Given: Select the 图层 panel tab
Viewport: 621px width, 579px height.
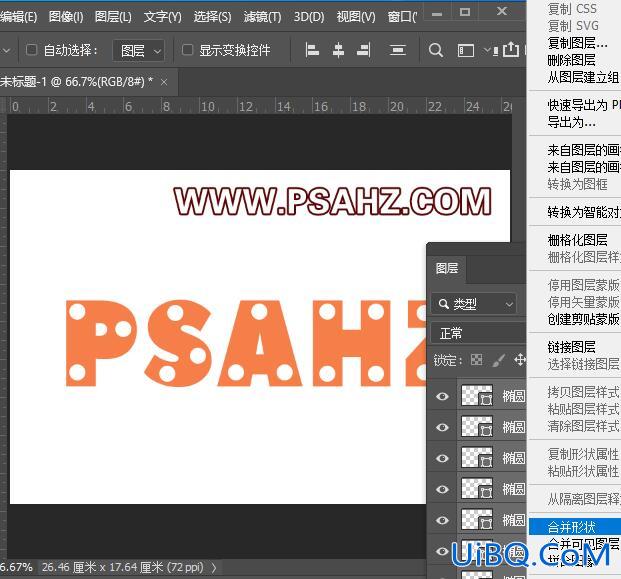Looking at the screenshot, I should (x=447, y=269).
